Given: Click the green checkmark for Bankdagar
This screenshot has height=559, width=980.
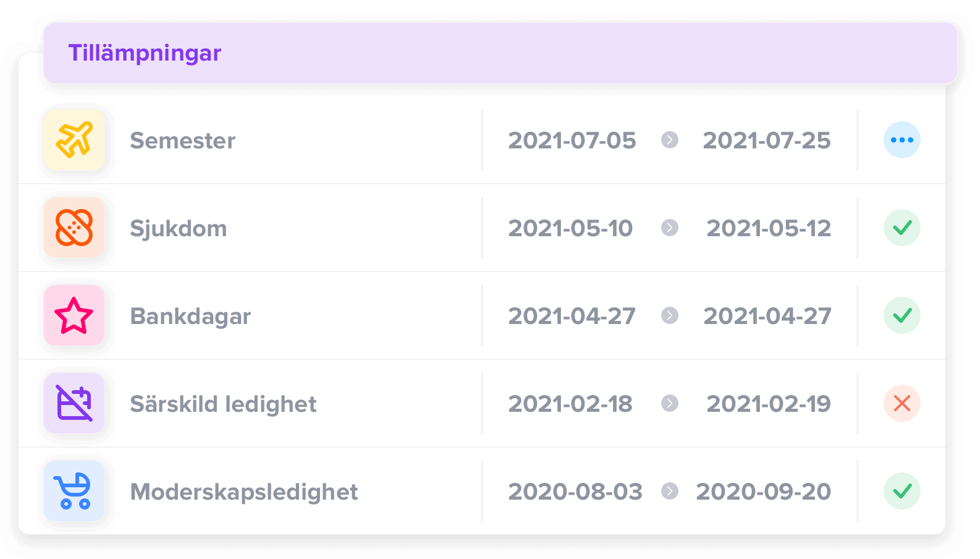Looking at the screenshot, I should click(x=902, y=315).
